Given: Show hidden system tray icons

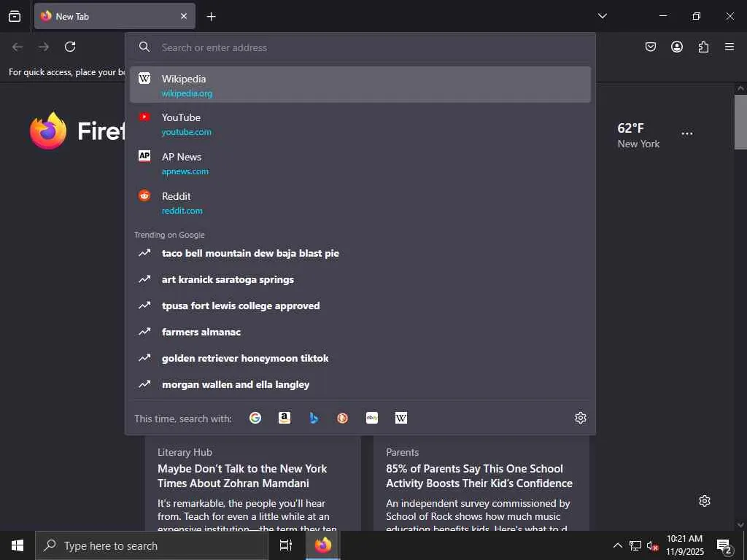Looking at the screenshot, I should (x=617, y=545).
